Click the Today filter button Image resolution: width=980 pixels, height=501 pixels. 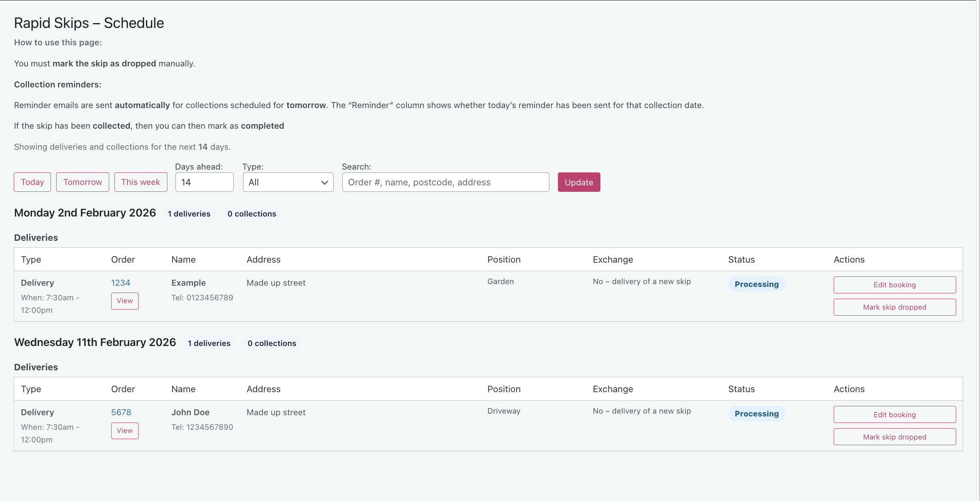coord(32,182)
